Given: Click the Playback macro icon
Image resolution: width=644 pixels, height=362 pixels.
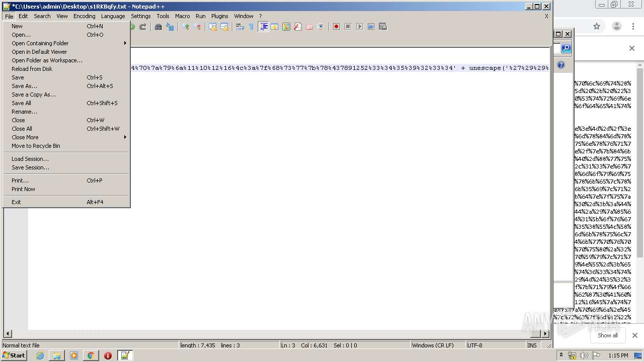Looking at the screenshot, I should coord(359,27).
